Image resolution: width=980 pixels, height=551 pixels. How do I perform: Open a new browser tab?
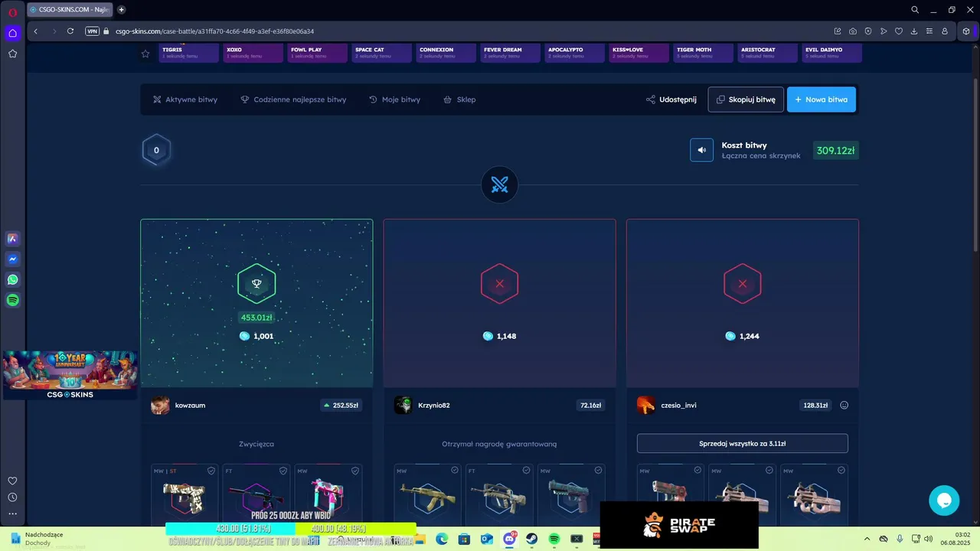[x=121, y=10]
